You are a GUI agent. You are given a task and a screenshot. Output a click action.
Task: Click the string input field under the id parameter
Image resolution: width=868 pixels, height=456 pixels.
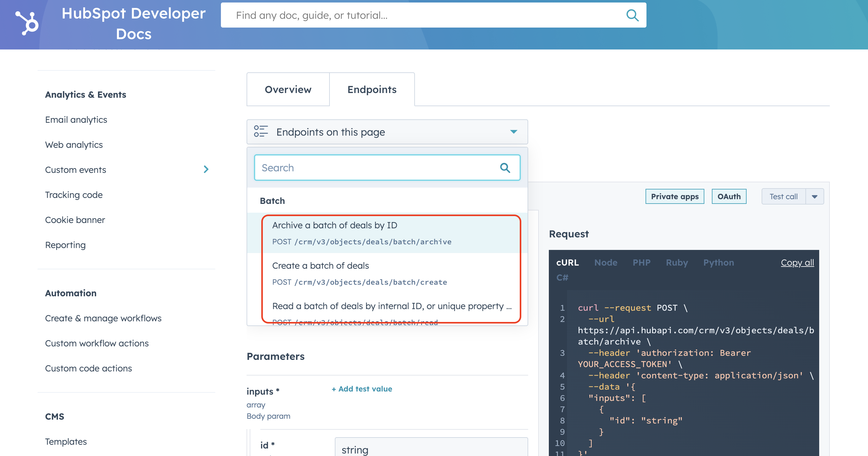coord(431,448)
